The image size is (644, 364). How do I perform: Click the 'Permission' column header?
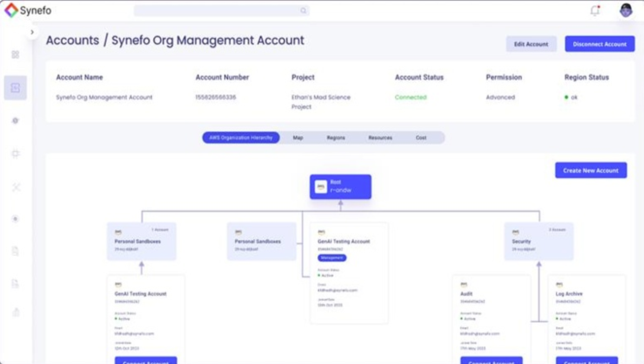504,77
